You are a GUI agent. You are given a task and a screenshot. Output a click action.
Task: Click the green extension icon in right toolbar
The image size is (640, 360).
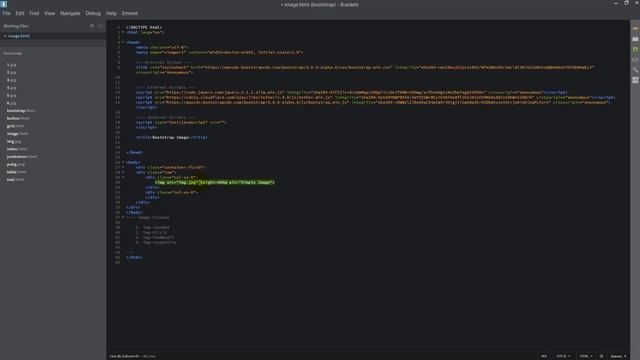pos(635,49)
